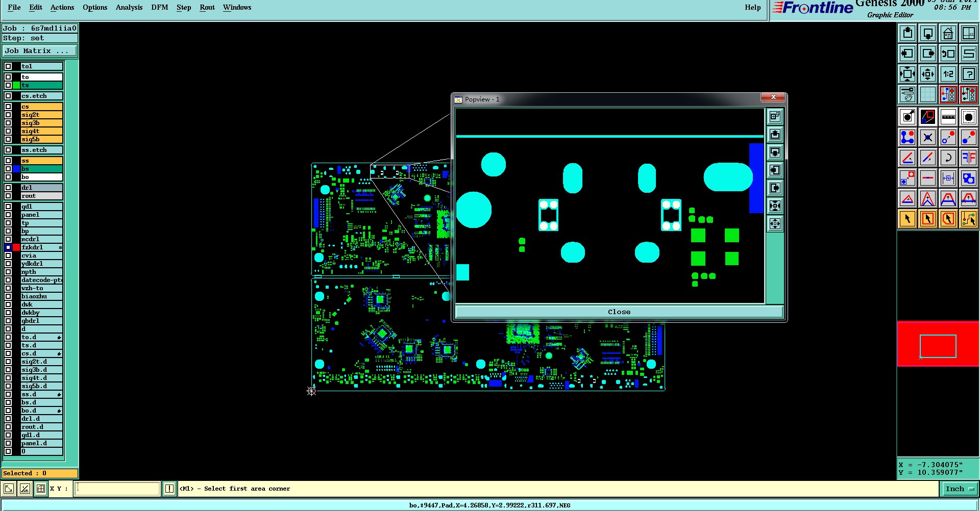The image size is (980, 511).
Task: Click the previous view (undo zoom) icon
Action: (x=948, y=54)
